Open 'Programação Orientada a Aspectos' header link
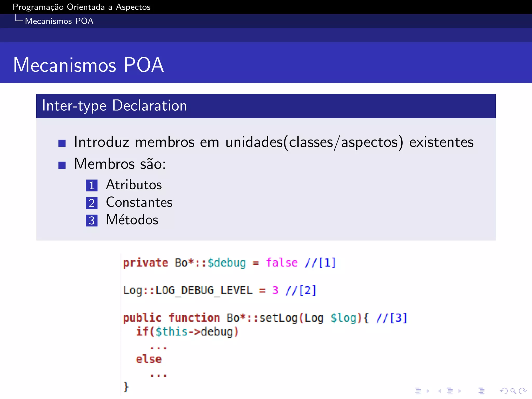This screenshot has width=532, height=399. (x=82, y=7)
